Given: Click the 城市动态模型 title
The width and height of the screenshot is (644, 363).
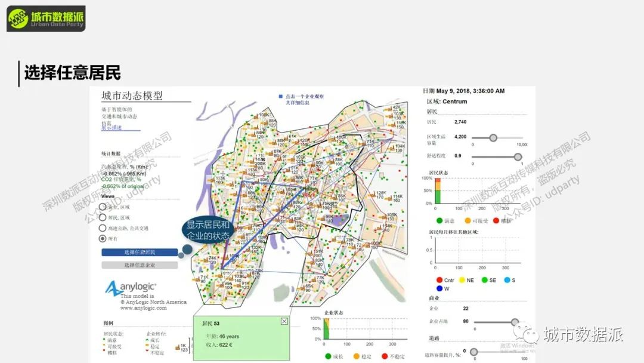Looking at the screenshot, I should [x=132, y=96].
